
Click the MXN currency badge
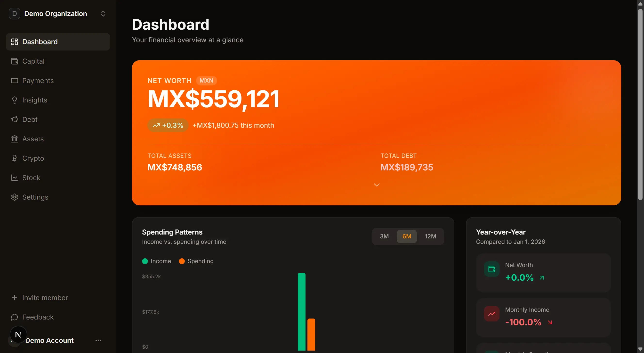206,80
